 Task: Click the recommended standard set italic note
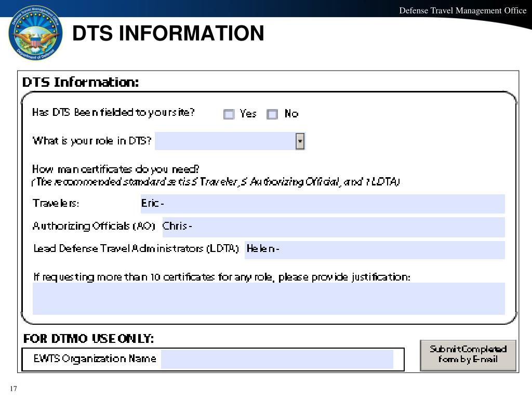coord(216,182)
